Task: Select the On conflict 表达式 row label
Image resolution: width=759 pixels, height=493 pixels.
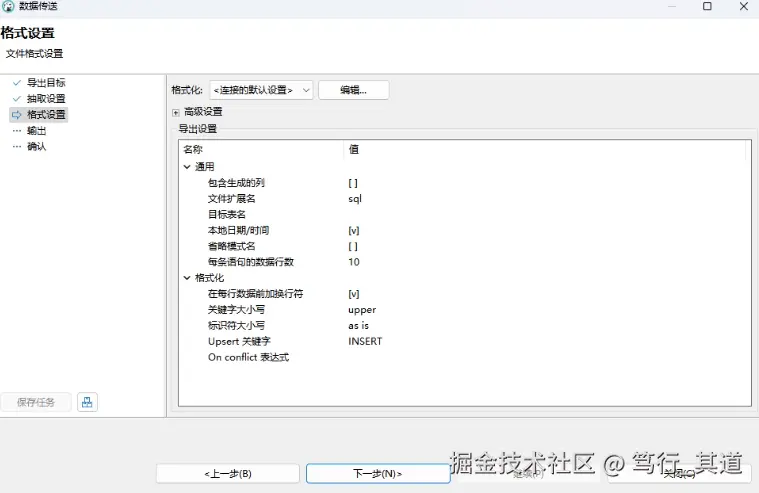Action: point(248,357)
